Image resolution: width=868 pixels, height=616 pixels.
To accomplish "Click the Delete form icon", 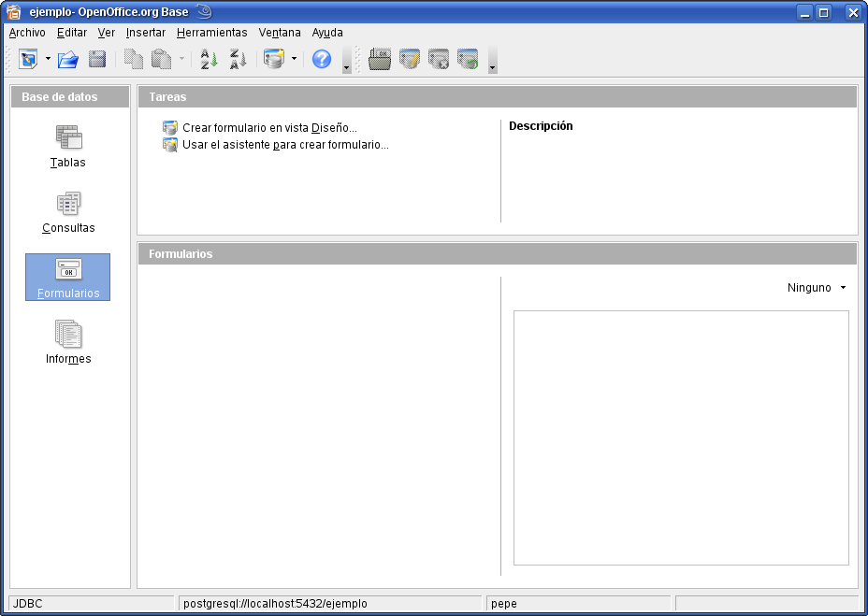I will coord(439,59).
